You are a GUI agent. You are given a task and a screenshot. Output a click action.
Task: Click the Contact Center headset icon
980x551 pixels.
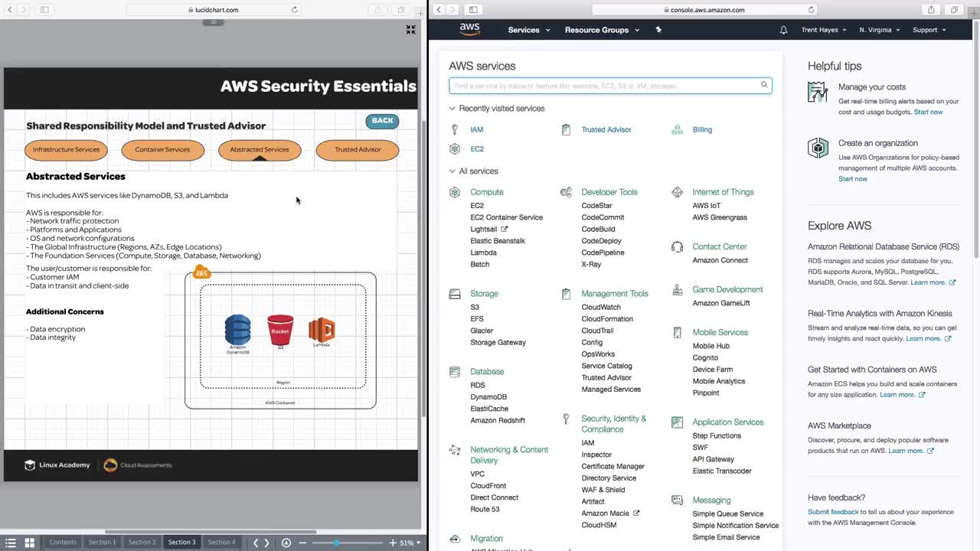[677, 246]
